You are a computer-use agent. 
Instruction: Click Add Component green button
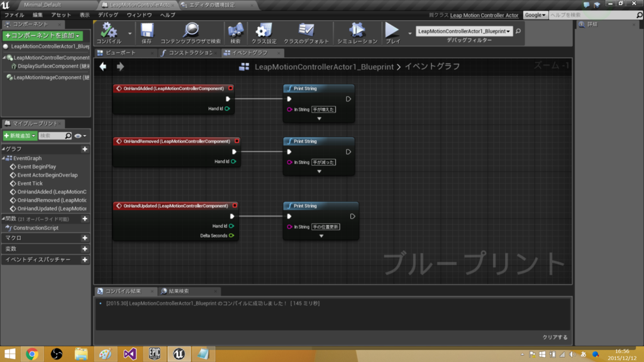pyautogui.click(x=43, y=36)
